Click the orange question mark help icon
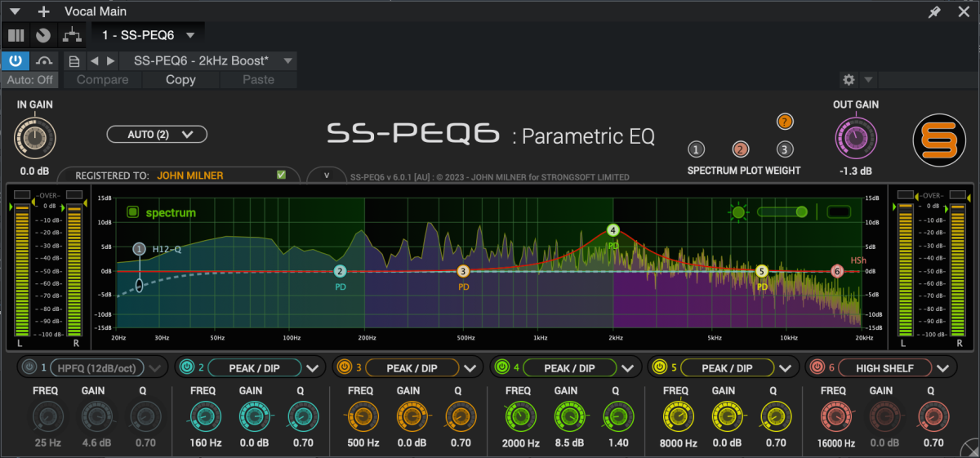The height and width of the screenshot is (458, 980). pyautogui.click(x=786, y=122)
